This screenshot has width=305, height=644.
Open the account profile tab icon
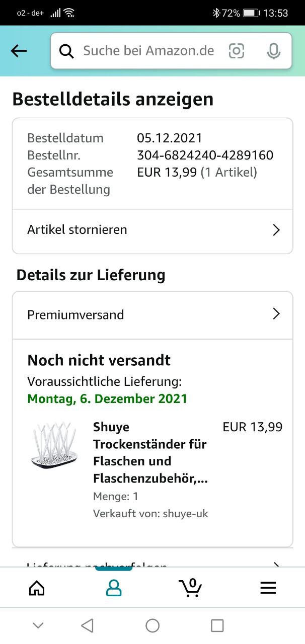coord(114,588)
